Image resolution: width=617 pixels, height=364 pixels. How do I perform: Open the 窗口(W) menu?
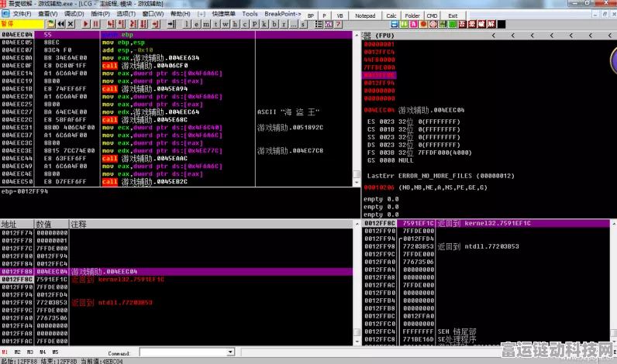click(x=153, y=14)
